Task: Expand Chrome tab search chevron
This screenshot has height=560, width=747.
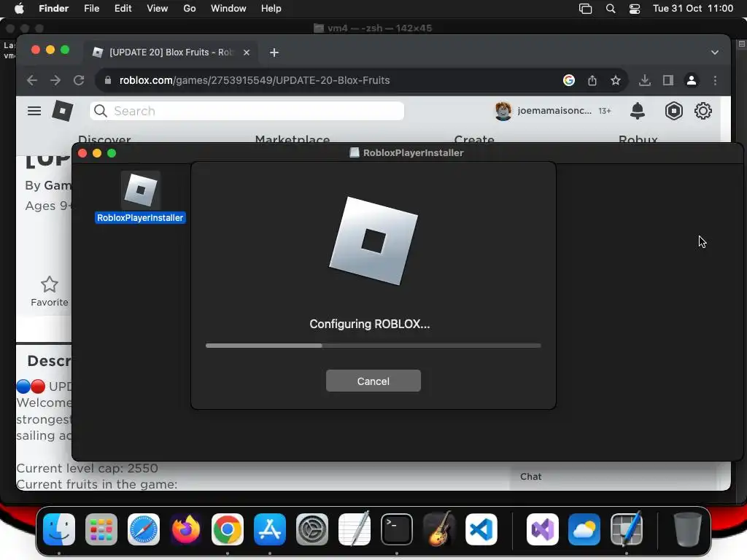Action: pyautogui.click(x=715, y=52)
